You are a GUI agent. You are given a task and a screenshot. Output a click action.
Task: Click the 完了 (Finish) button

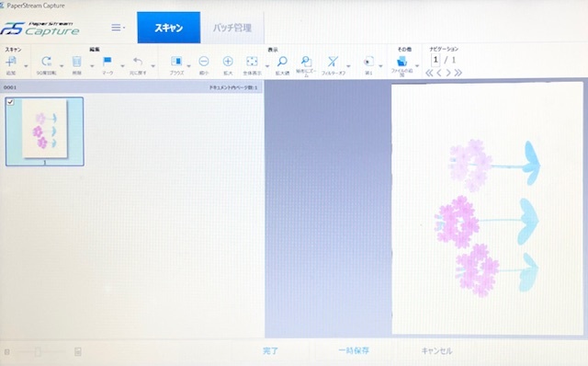tap(270, 351)
